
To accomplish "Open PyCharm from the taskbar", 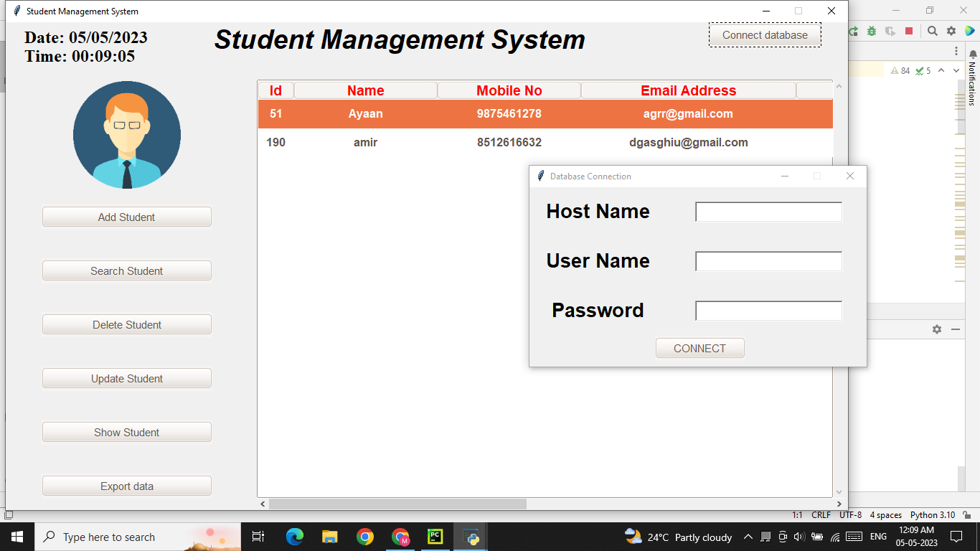I will (436, 537).
